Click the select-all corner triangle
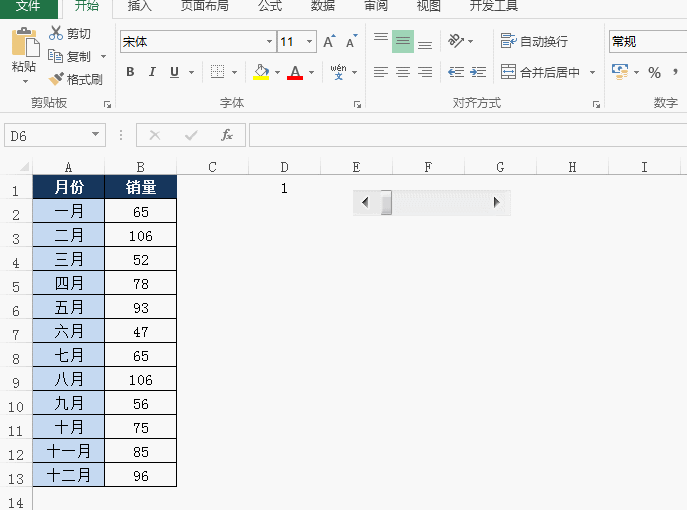 (x=25, y=166)
